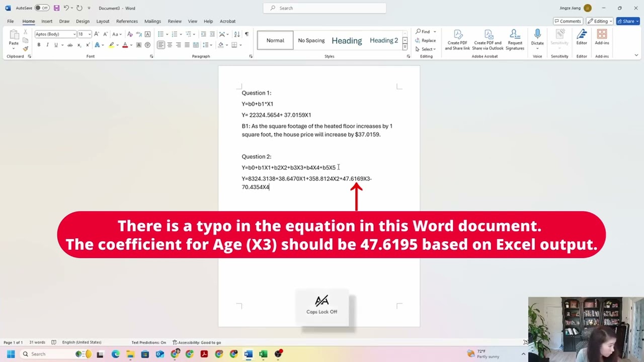Open the Paste options dropdown
Screen dimensions: 644x362
14,49
